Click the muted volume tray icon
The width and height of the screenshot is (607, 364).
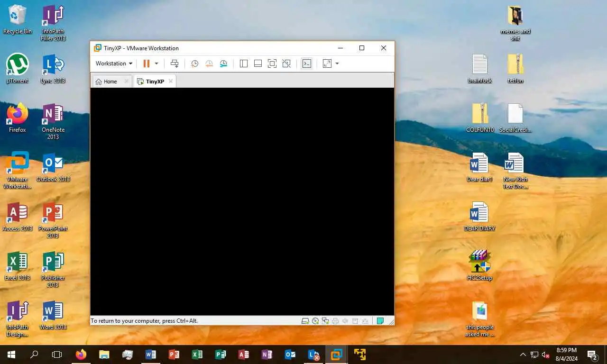546,355
